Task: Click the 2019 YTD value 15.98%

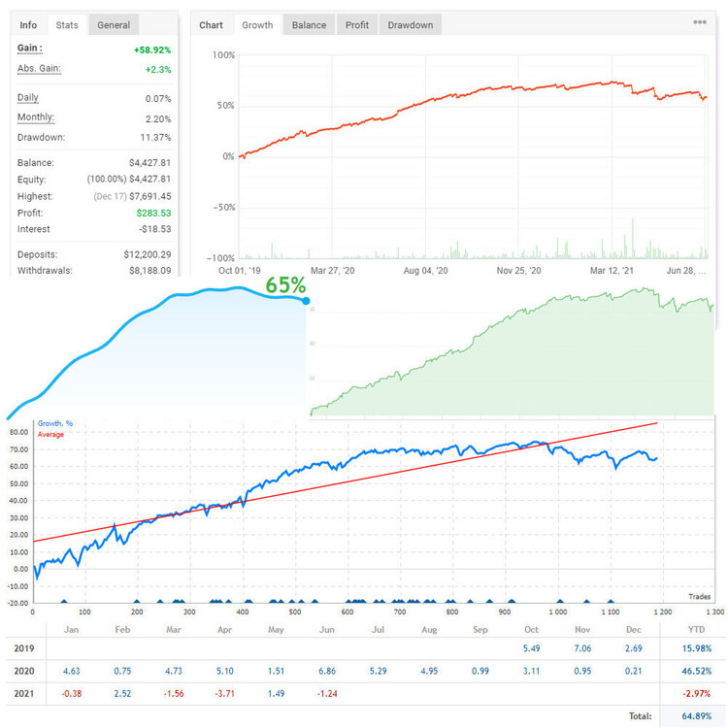Action: coord(696,648)
